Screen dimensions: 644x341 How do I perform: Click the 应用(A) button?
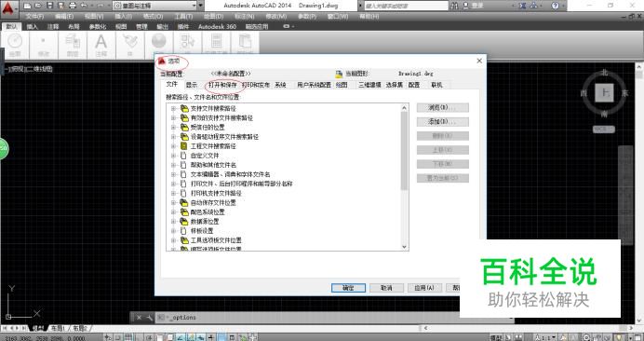(424, 288)
